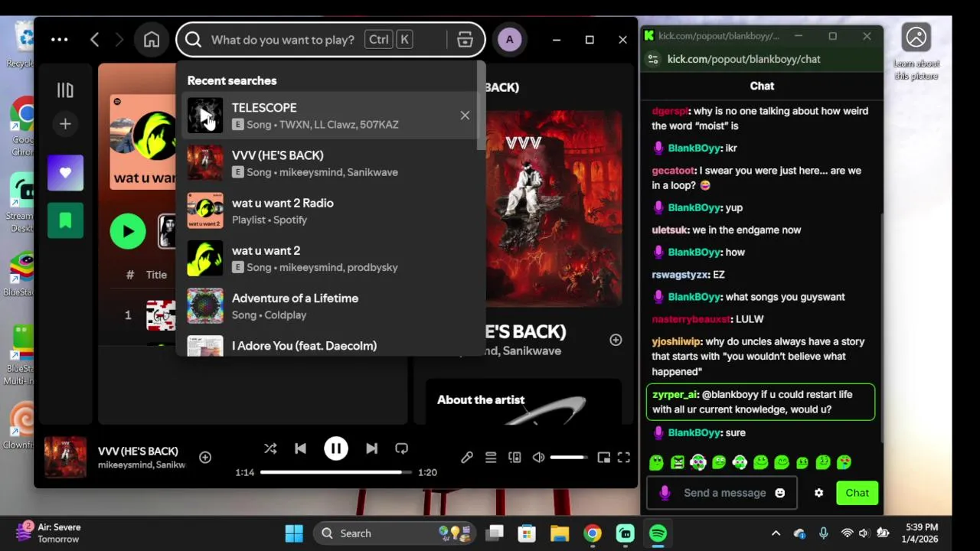Open Connect to a device
Viewport: 980px width, 551px height.
(x=514, y=458)
